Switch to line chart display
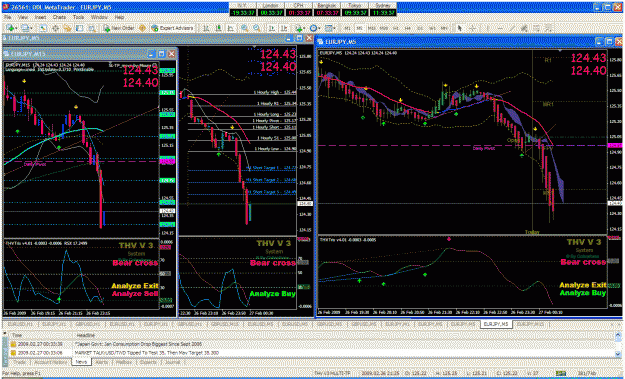625x379 pixels. tap(230, 28)
